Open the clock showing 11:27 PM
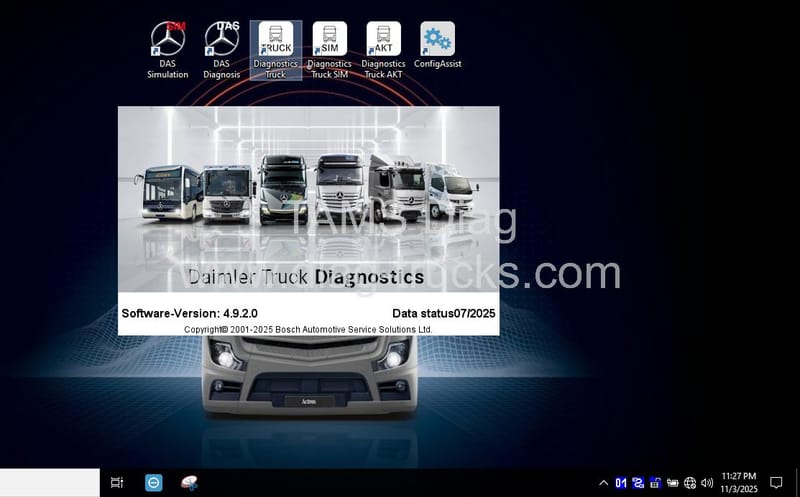Image resolution: width=800 pixels, height=497 pixels. coord(738,483)
